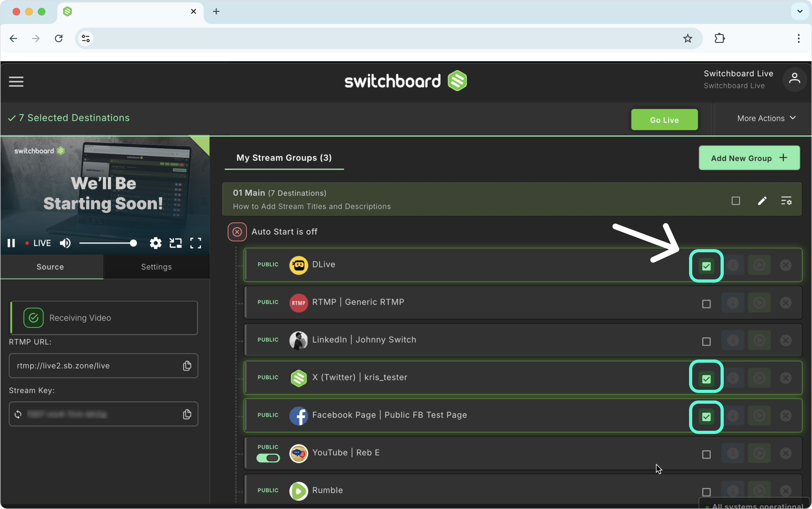This screenshot has width=812, height=509.
Task: Open the player settings gear
Action: (x=155, y=243)
